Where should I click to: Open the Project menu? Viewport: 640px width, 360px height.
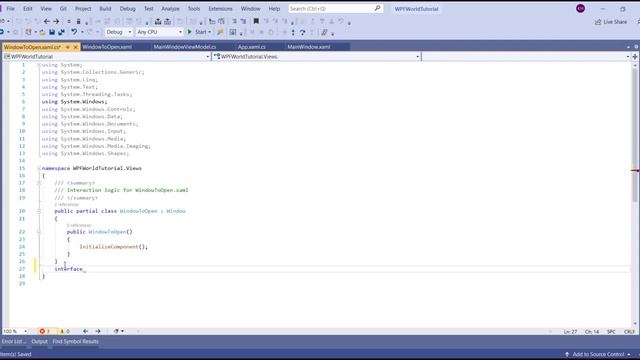[x=83, y=9]
